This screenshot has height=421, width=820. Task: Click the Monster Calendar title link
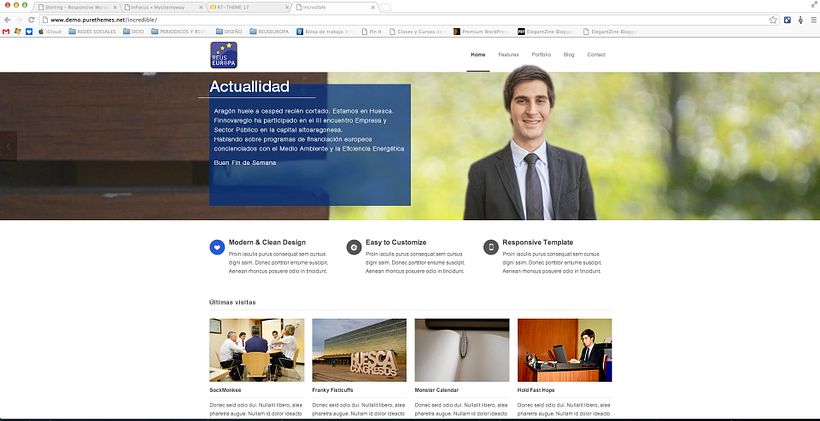(437, 390)
